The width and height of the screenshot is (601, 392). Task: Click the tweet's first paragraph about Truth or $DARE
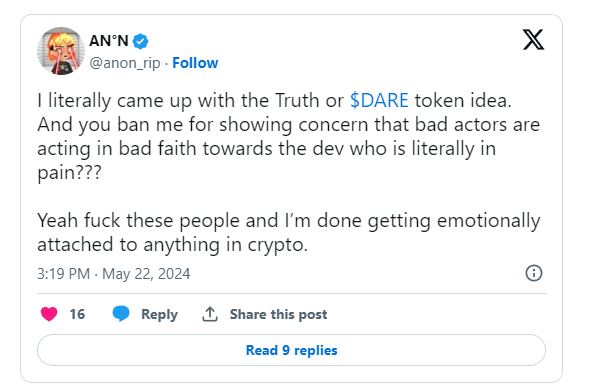click(x=289, y=136)
